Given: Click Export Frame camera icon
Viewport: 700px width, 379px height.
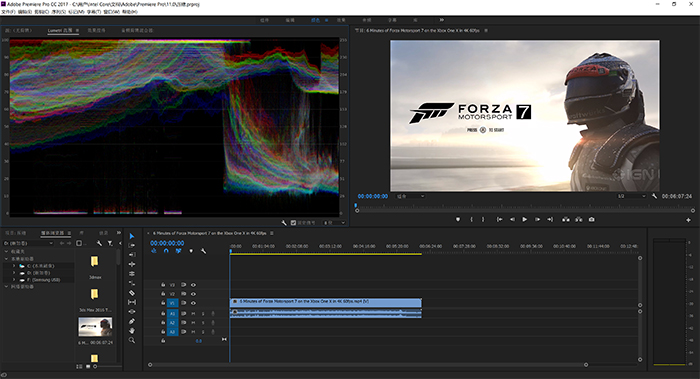Looking at the screenshot, I should coord(592,219).
